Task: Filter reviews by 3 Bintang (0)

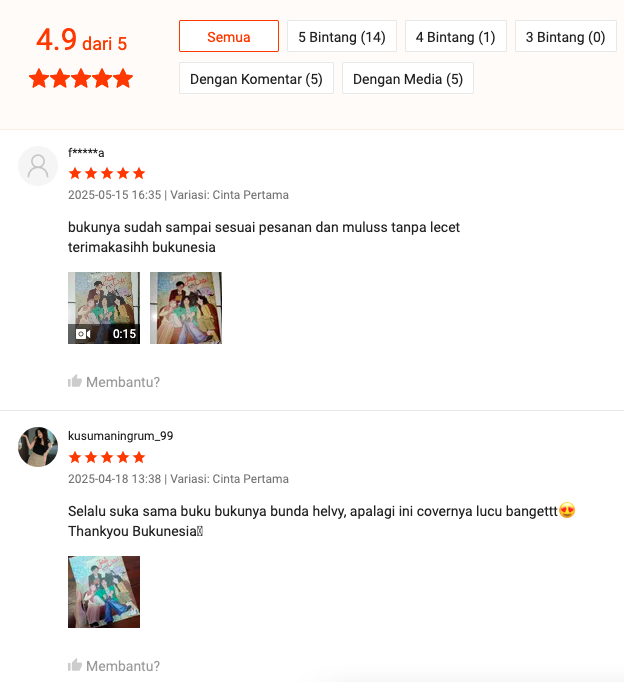Action: click(566, 36)
